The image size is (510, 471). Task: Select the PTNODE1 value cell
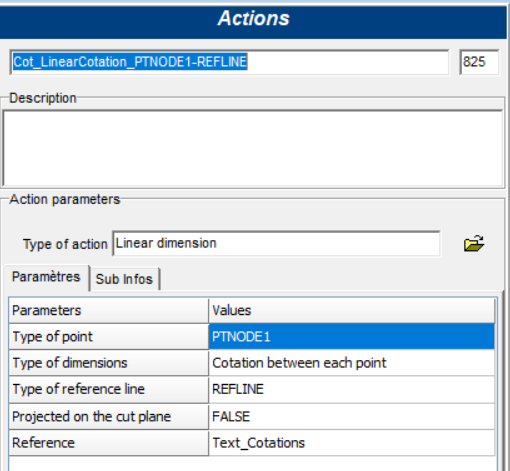(352, 337)
